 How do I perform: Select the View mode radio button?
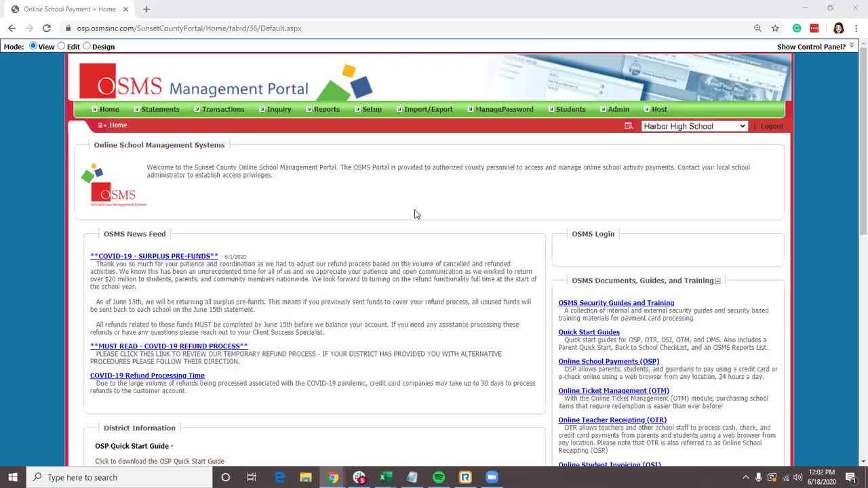coord(33,46)
